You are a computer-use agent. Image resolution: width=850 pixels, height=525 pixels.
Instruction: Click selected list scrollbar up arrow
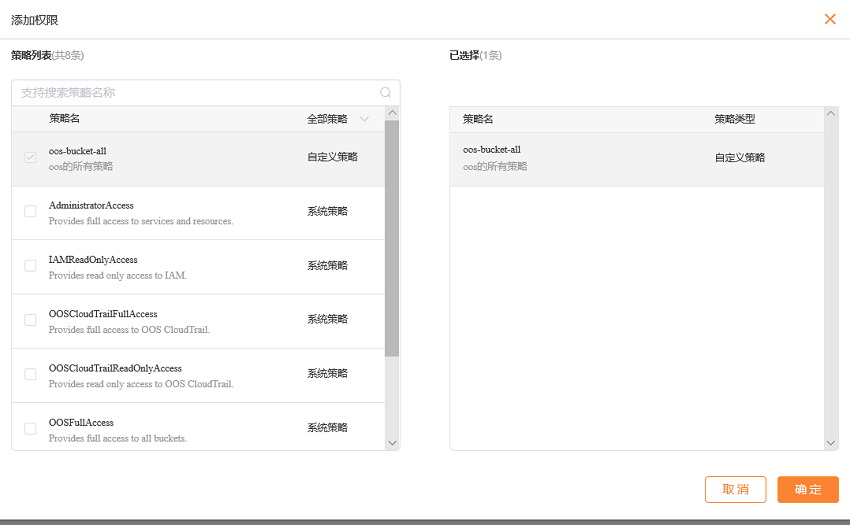pos(831,114)
